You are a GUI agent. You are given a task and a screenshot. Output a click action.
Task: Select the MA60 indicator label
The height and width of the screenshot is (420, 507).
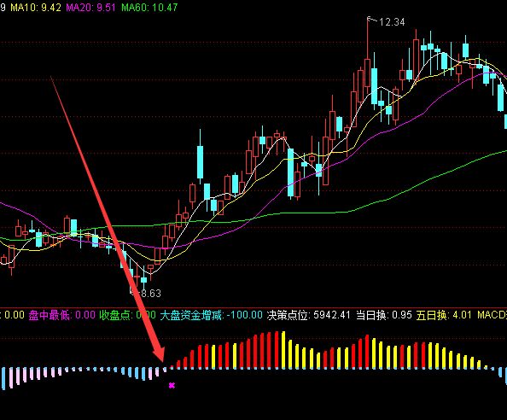point(149,8)
